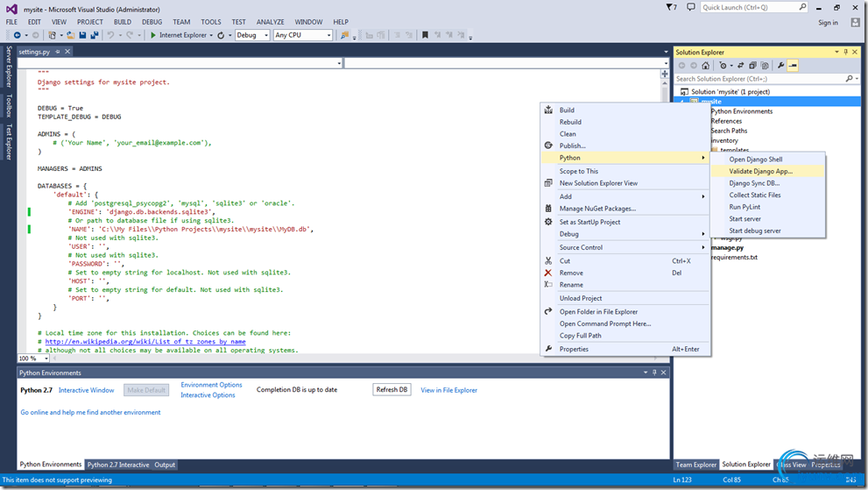The width and height of the screenshot is (868, 490).
Task: Click the Interactive Window link
Action: tap(87, 390)
